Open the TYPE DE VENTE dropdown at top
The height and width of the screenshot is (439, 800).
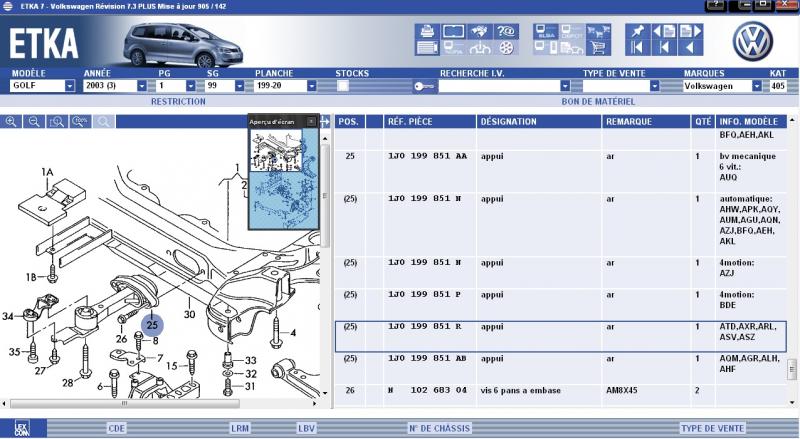[655, 86]
